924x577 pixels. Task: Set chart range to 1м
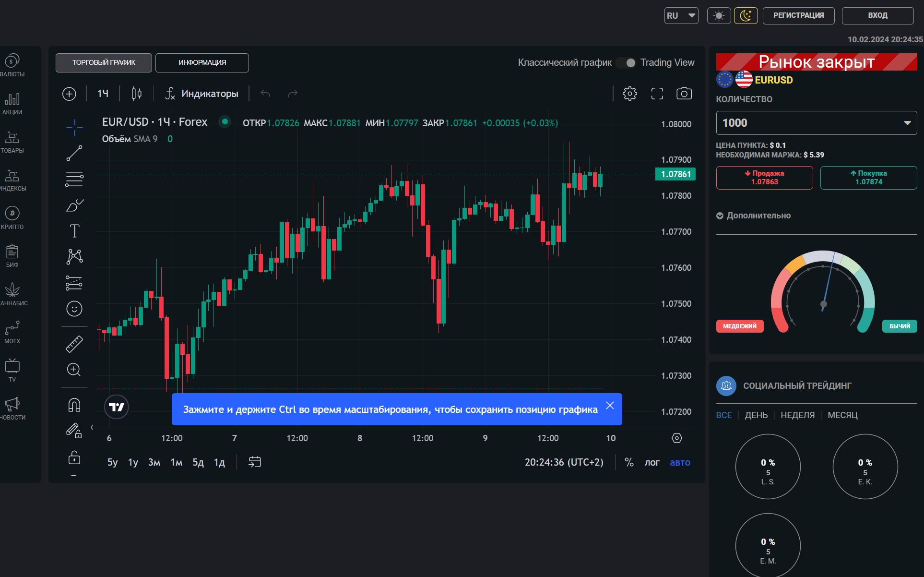177,462
